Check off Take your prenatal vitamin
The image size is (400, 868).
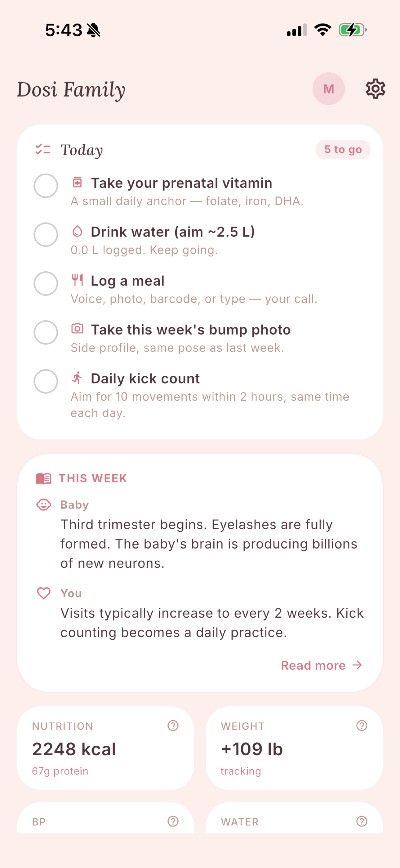[46, 186]
